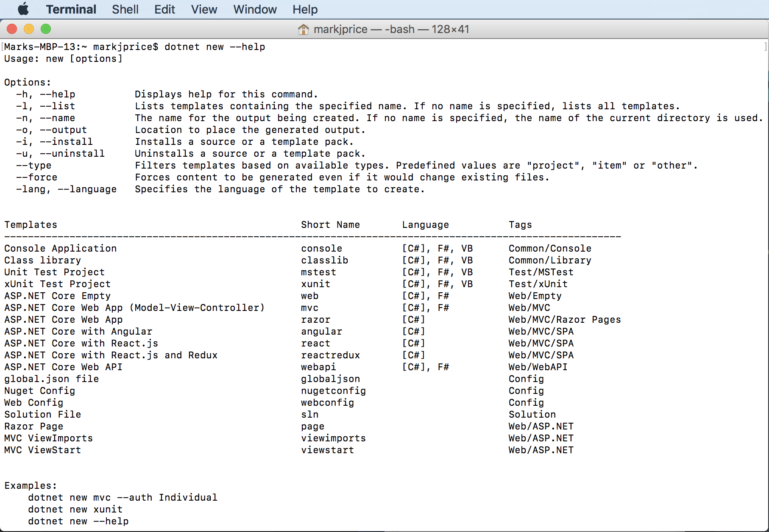The image size is (769, 532).
Task: Click the 'Web/MVC/Razor Pages' tag text
Action: point(564,320)
